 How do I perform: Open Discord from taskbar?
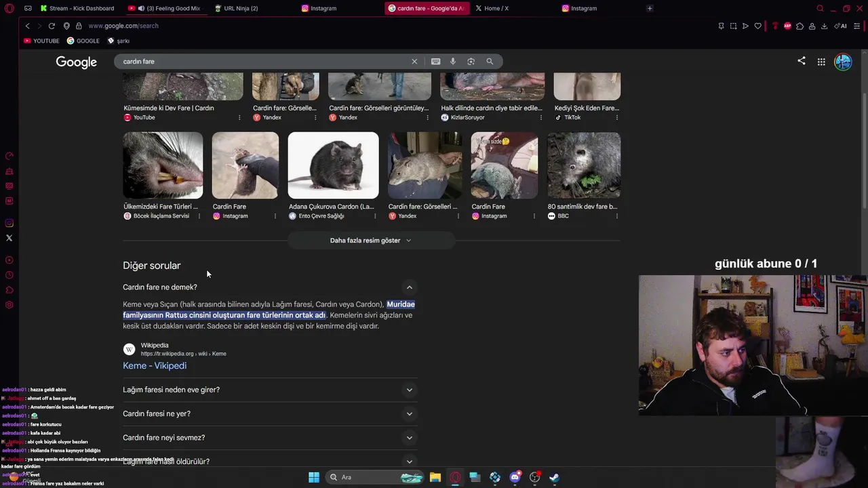click(515, 477)
